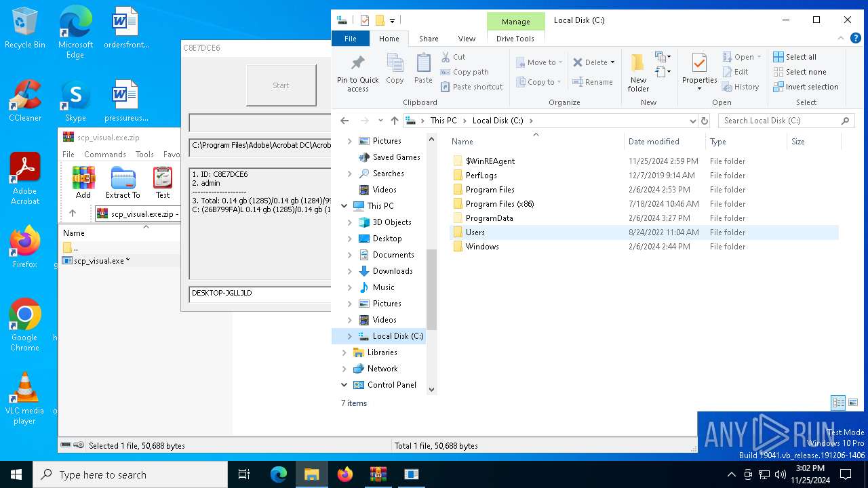Click the Search Local Disk (C:) field

(785, 121)
